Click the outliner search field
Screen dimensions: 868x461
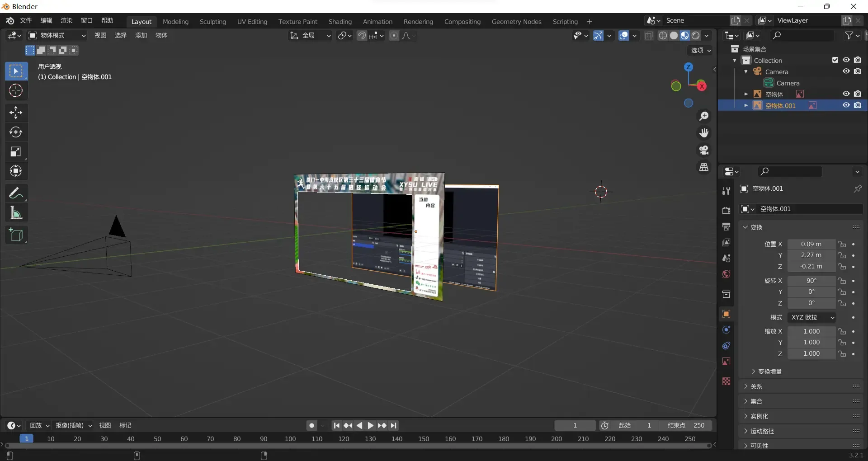click(802, 35)
